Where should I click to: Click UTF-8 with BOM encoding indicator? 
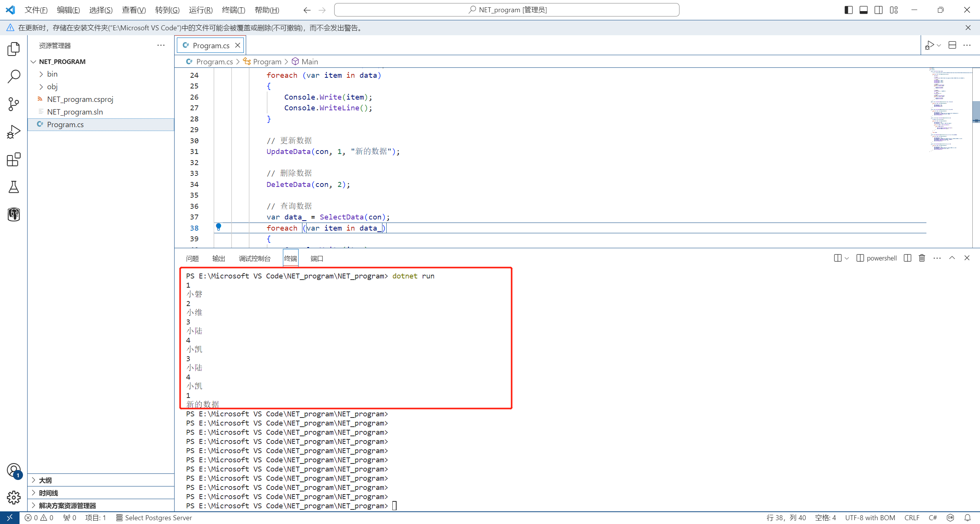(870, 518)
